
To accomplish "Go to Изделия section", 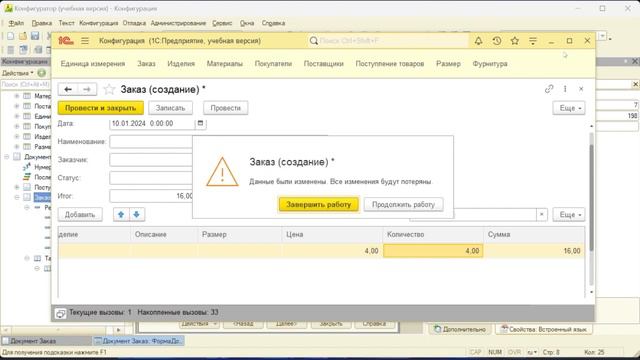I will point(181,64).
